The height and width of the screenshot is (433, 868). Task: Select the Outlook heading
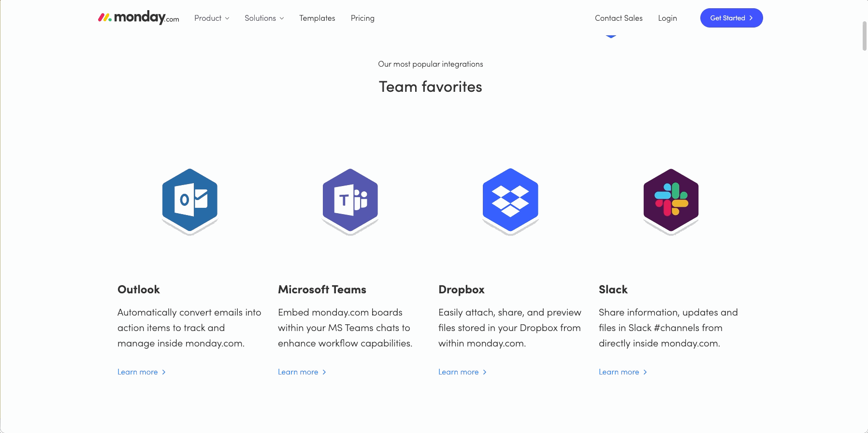139,289
